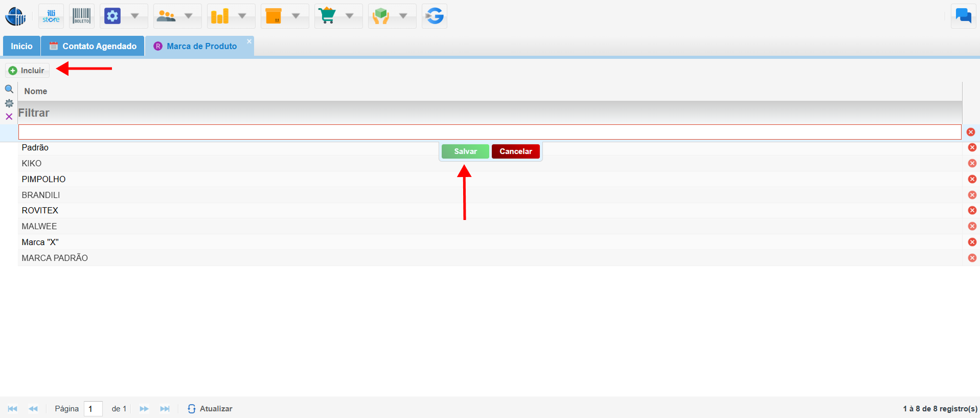Expand dropdown arrow next to settings gear

[135, 16]
